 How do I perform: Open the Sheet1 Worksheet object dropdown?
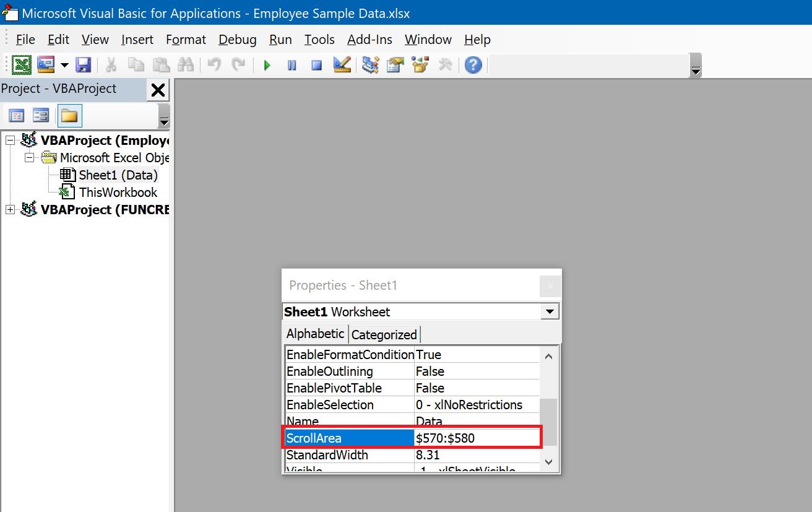(550, 311)
